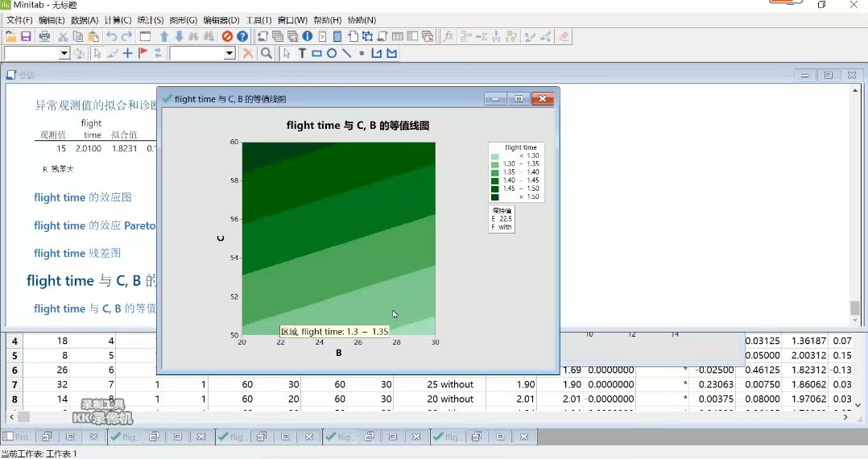The height and width of the screenshot is (459, 868).
Task: Open the 数据(A) menu
Action: 85,20
